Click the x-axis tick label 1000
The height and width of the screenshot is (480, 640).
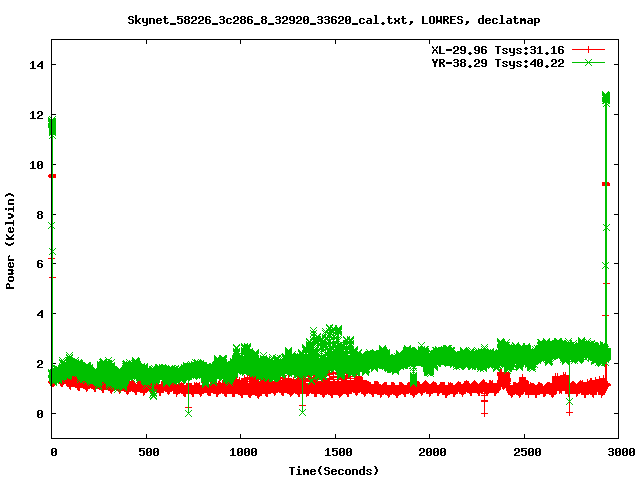point(243,452)
